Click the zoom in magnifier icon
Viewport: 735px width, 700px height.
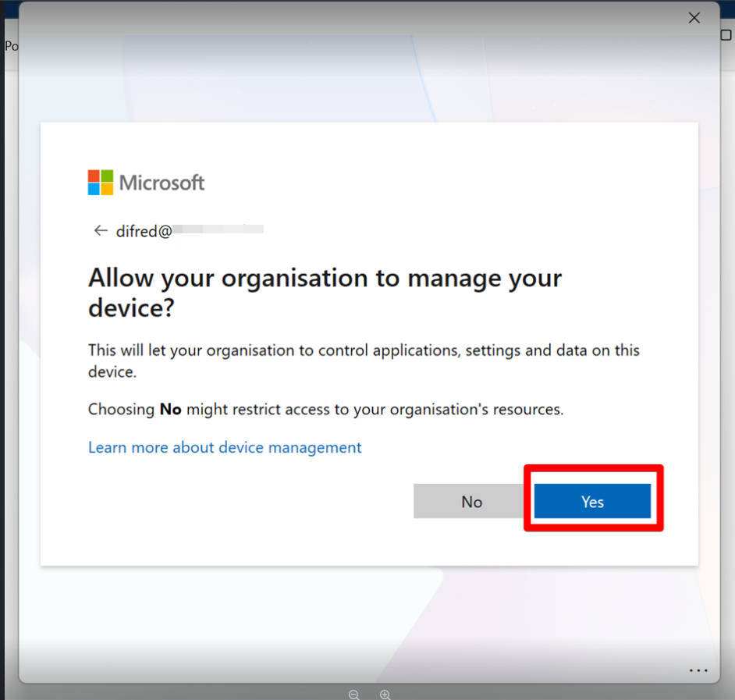[x=385, y=694]
